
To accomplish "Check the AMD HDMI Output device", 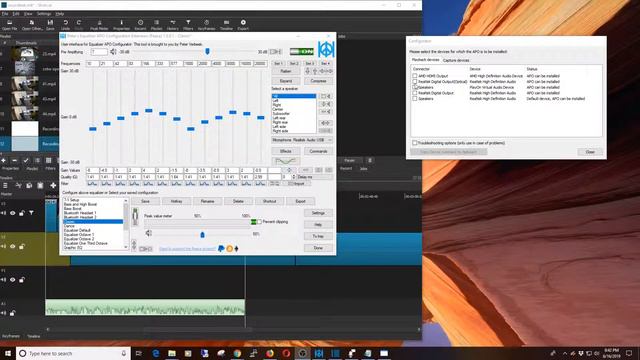I will click(415, 76).
